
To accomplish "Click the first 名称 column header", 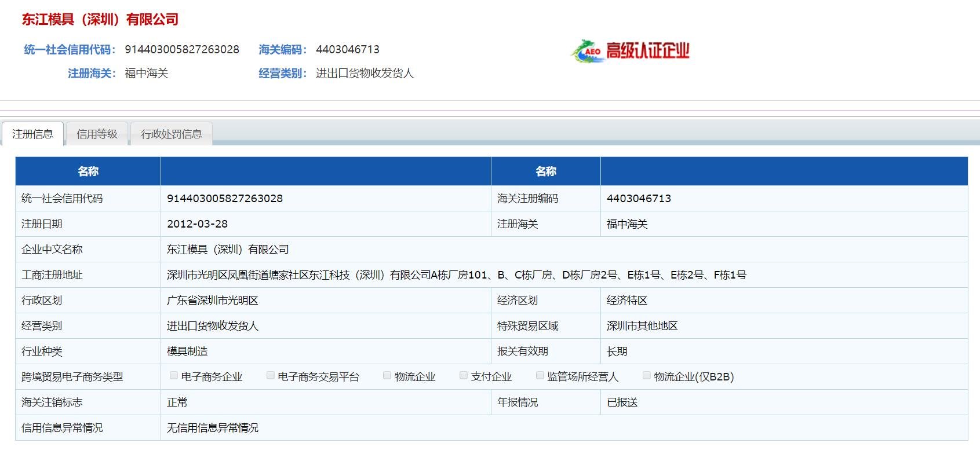I will point(88,171).
